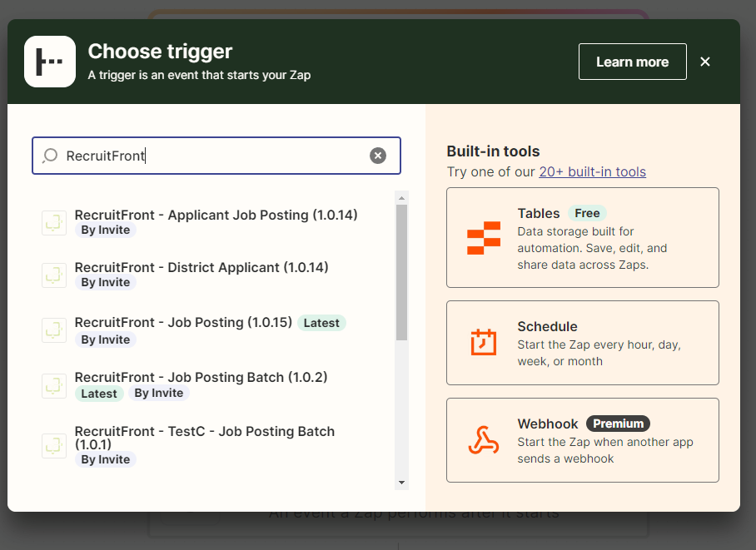Click By Invite badge under TestC Job Posting Batch
The width and height of the screenshot is (756, 550).
(106, 459)
